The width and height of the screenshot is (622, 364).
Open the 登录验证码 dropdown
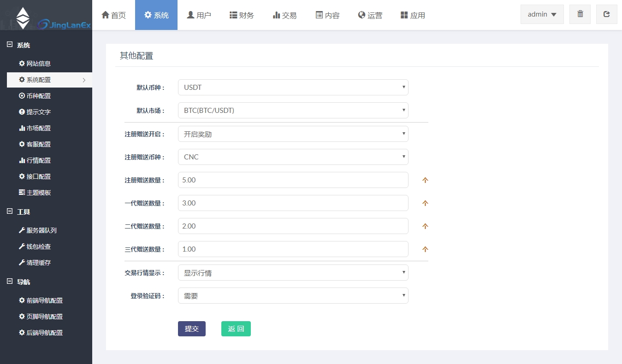(293, 296)
